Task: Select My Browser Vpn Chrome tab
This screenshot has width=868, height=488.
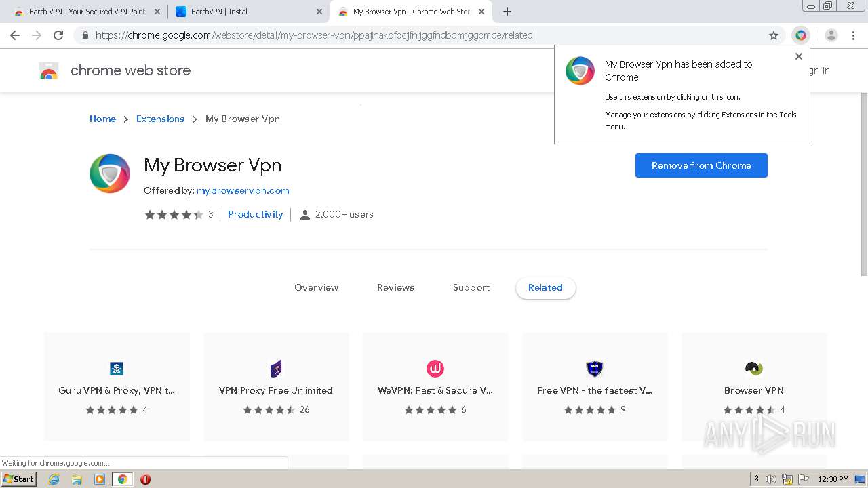Action: click(411, 12)
